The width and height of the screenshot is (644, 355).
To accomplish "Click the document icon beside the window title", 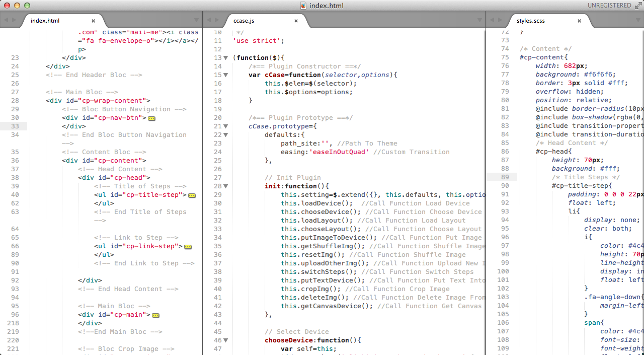I will [303, 6].
